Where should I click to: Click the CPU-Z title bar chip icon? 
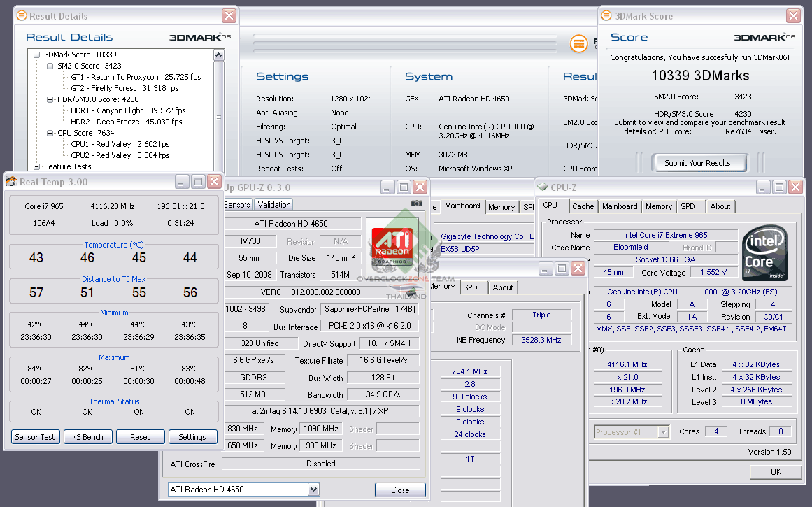pyautogui.click(x=543, y=187)
